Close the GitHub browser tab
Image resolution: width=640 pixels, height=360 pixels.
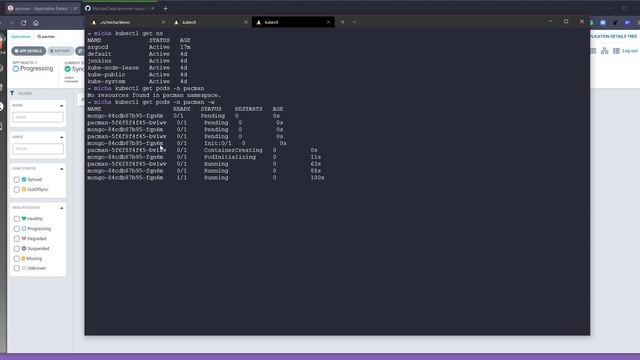pyautogui.click(x=153, y=8)
